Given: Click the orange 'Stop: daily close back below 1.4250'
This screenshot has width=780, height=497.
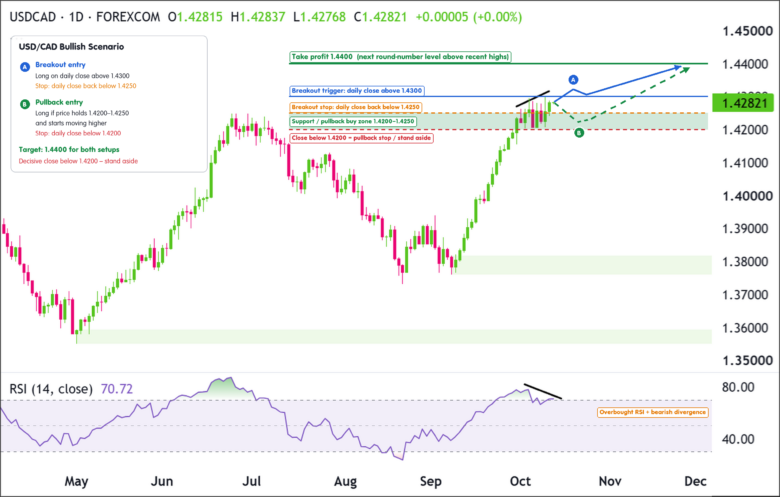Looking at the screenshot, I should [86, 86].
